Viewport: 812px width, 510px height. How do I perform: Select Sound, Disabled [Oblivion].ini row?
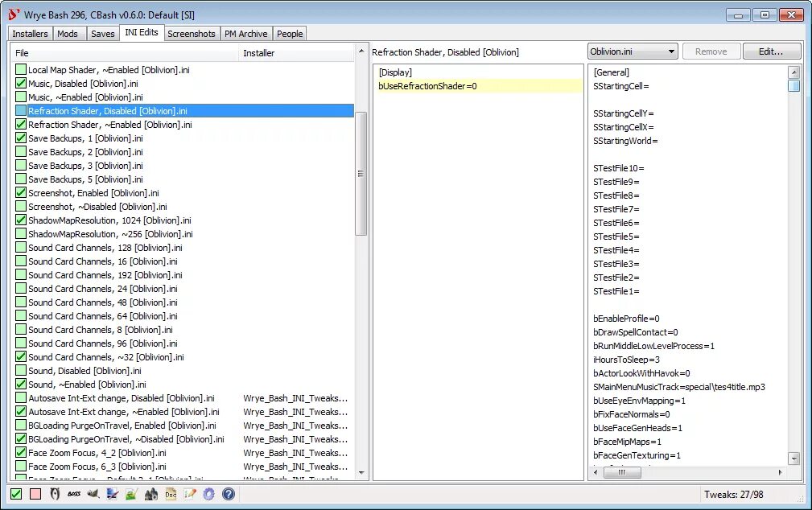coord(184,371)
